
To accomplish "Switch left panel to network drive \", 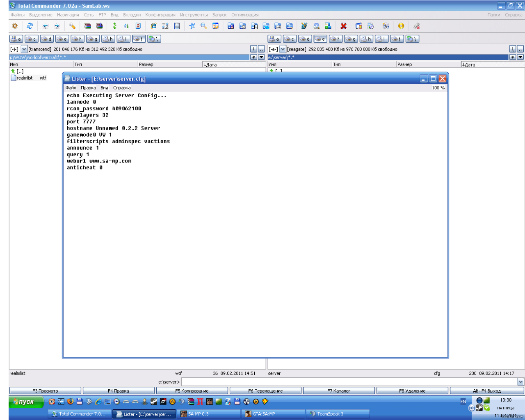I will click(x=154, y=39).
